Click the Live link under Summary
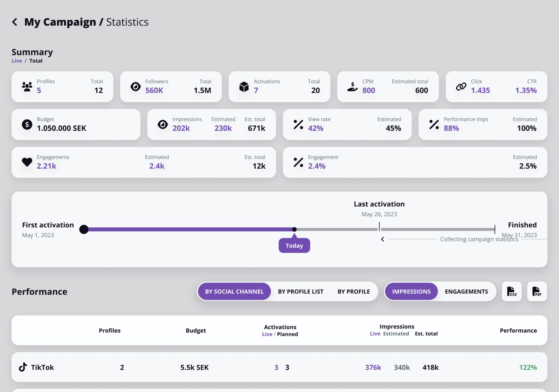This screenshot has height=392, width=559. click(17, 61)
